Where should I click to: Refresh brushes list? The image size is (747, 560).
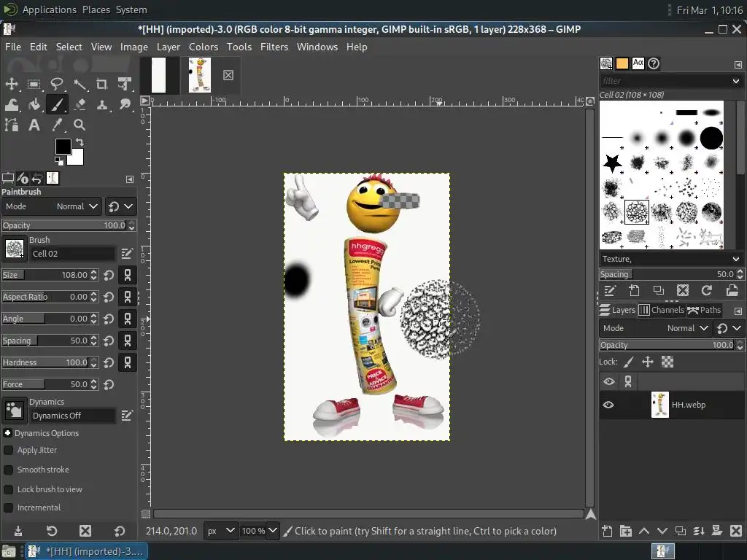pyautogui.click(x=707, y=290)
